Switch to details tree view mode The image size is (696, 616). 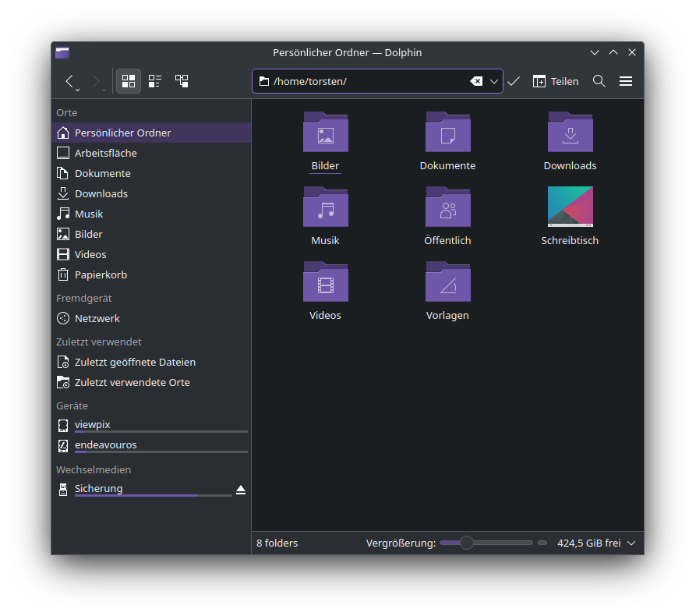(182, 81)
